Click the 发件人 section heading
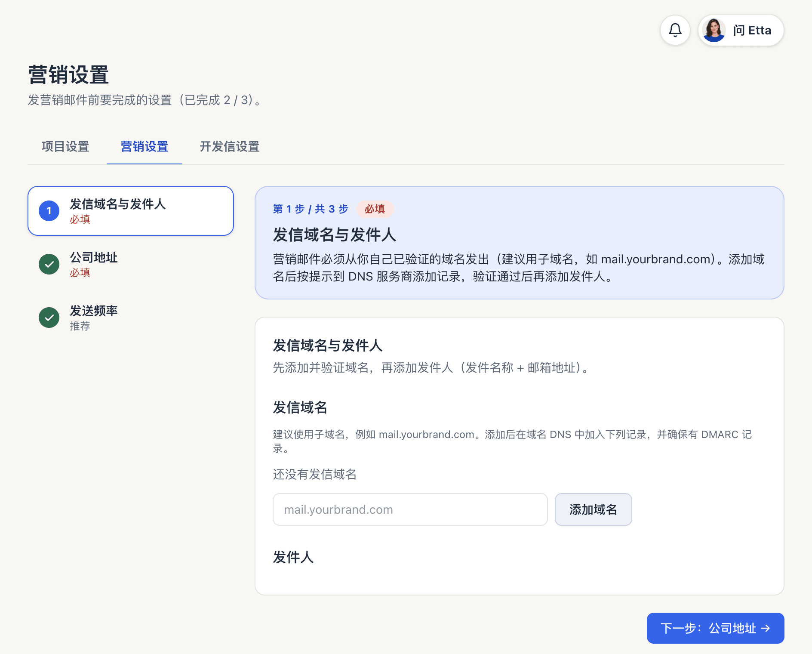 coord(293,557)
